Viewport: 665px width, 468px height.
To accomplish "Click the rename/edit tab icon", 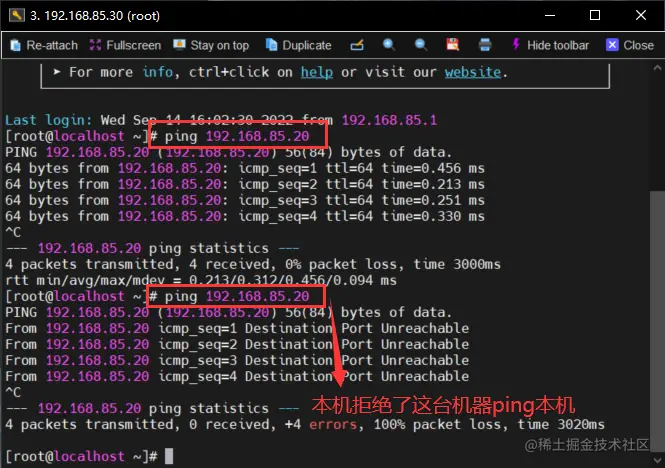I will 357,45.
